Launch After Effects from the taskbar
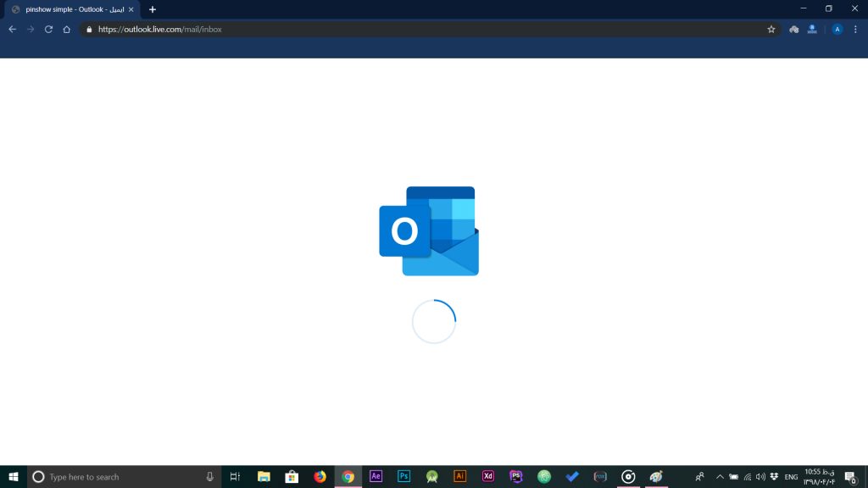This screenshot has height=488, width=868. tap(376, 476)
